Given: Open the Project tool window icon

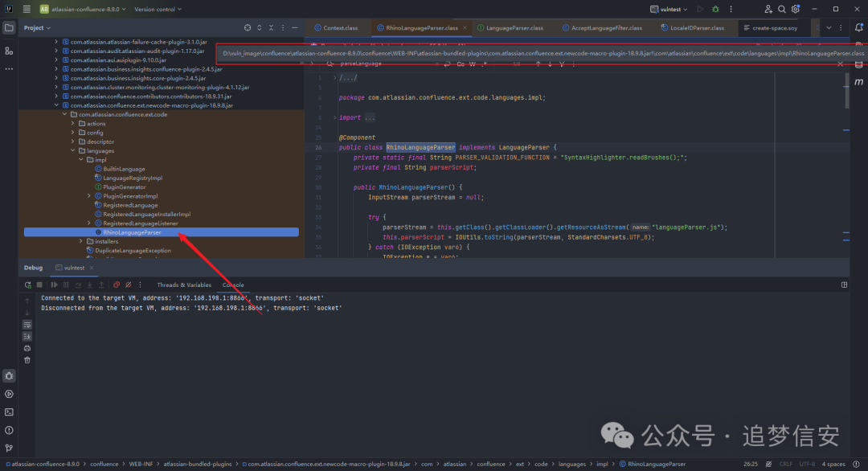Looking at the screenshot, I should coord(9,27).
